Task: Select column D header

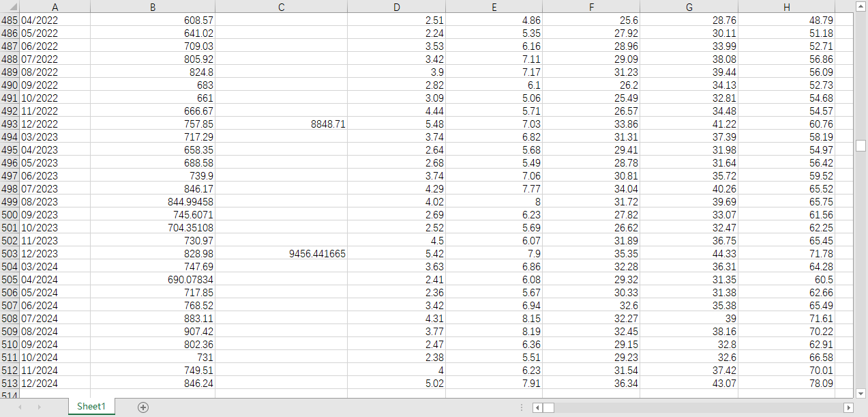Action: (396, 7)
